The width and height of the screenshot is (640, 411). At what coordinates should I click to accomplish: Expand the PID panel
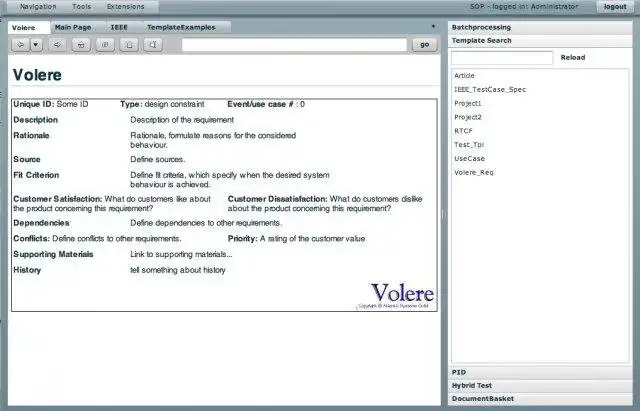[540, 372]
